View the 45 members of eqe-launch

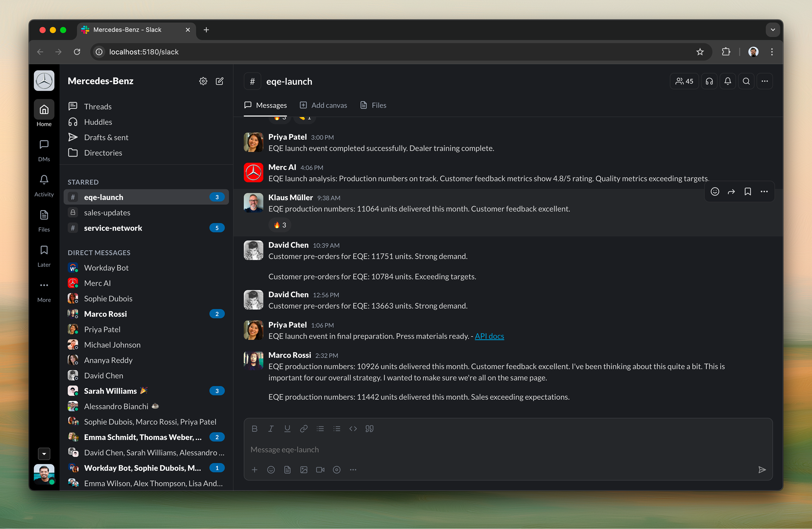pos(684,81)
